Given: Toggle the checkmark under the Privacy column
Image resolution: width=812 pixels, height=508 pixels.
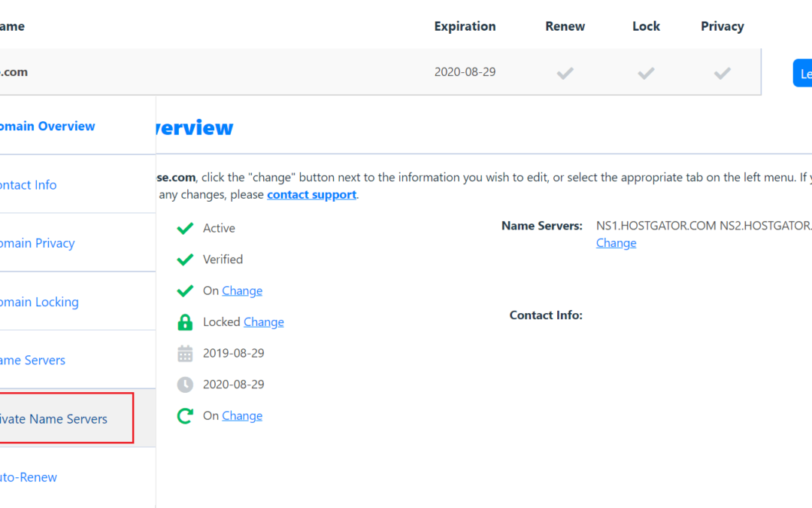Looking at the screenshot, I should [722, 72].
